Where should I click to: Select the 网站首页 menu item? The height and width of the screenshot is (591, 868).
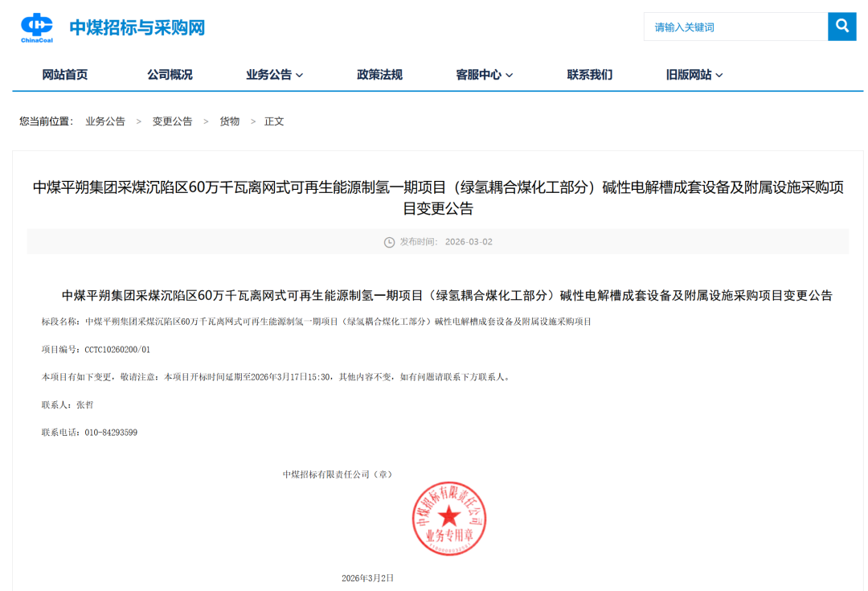(65, 74)
